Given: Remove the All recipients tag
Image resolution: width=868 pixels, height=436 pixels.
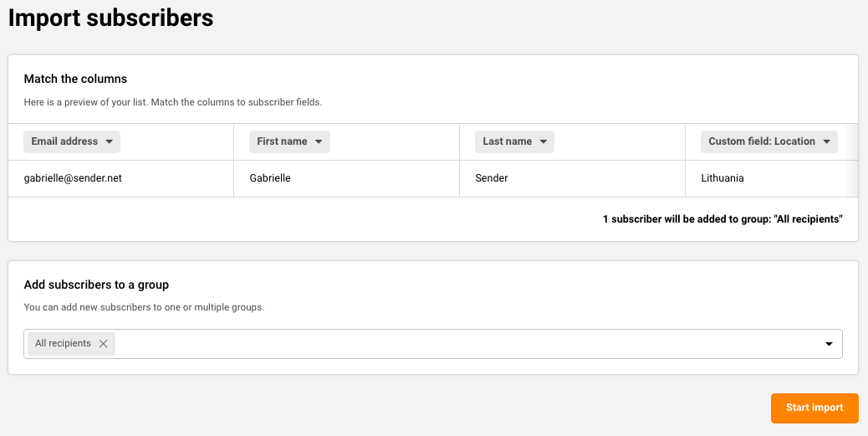Looking at the screenshot, I should point(103,344).
